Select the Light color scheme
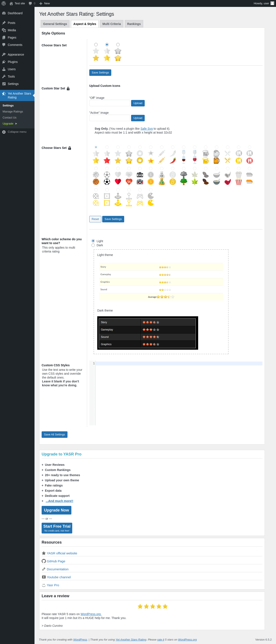 (93, 241)
